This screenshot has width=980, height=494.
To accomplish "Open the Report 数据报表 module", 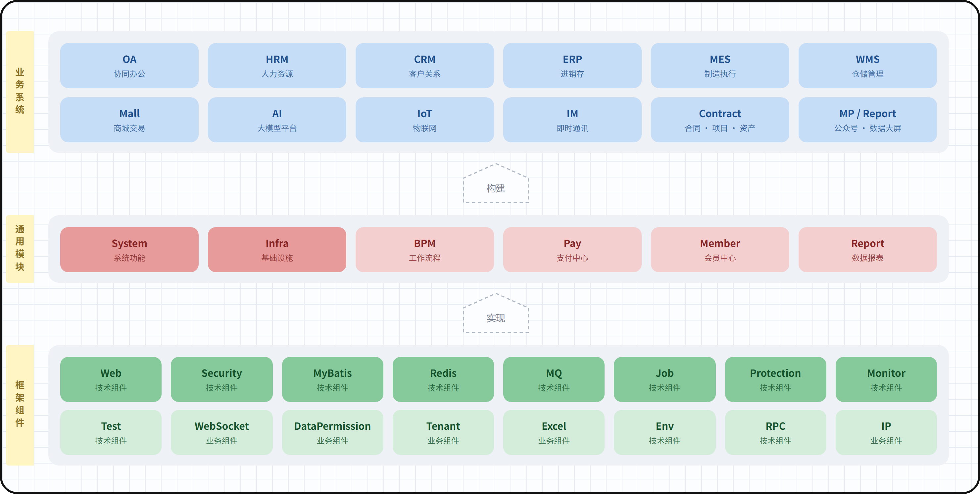I will [x=867, y=250].
